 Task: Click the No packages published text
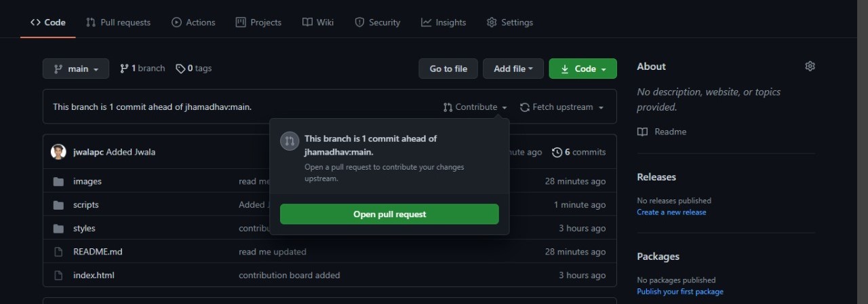676,280
